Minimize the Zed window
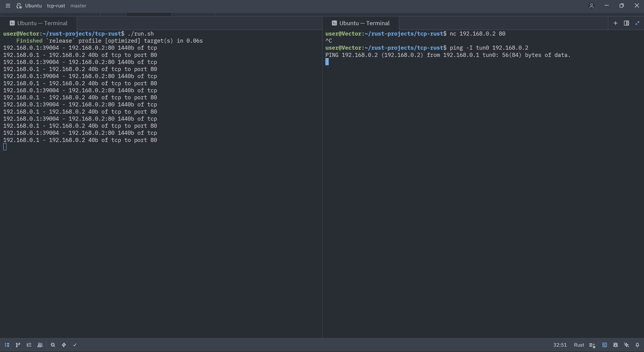The width and height of the screenshot is (644, 352). (606, 5)
